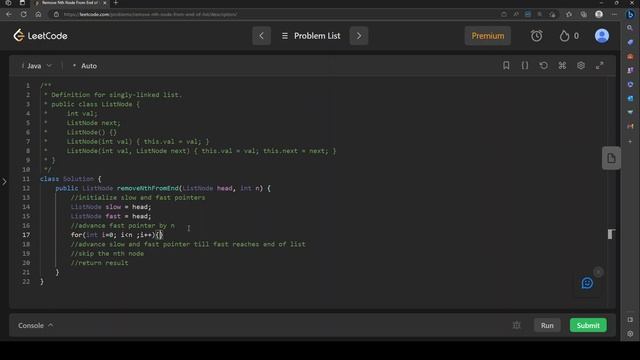Expand the Console panel
Screen dimensions: 640x360
click(36, 325)
